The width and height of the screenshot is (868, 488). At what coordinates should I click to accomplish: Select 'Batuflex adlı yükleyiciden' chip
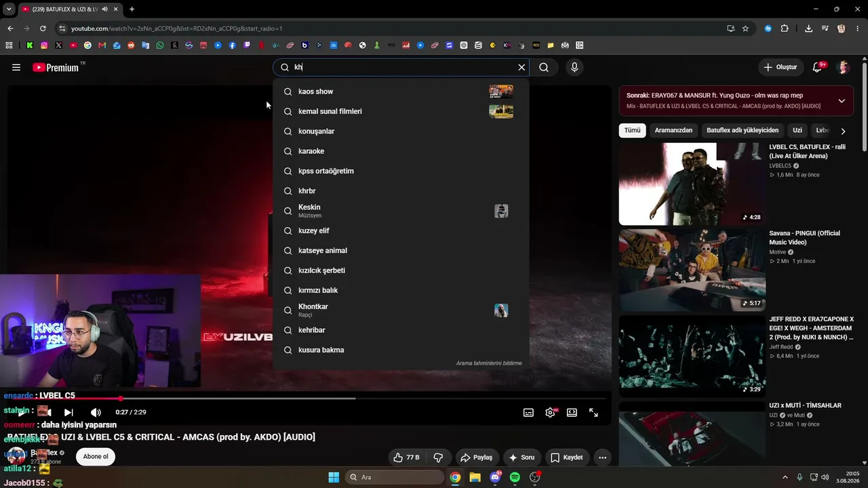[x=743, y=130]
